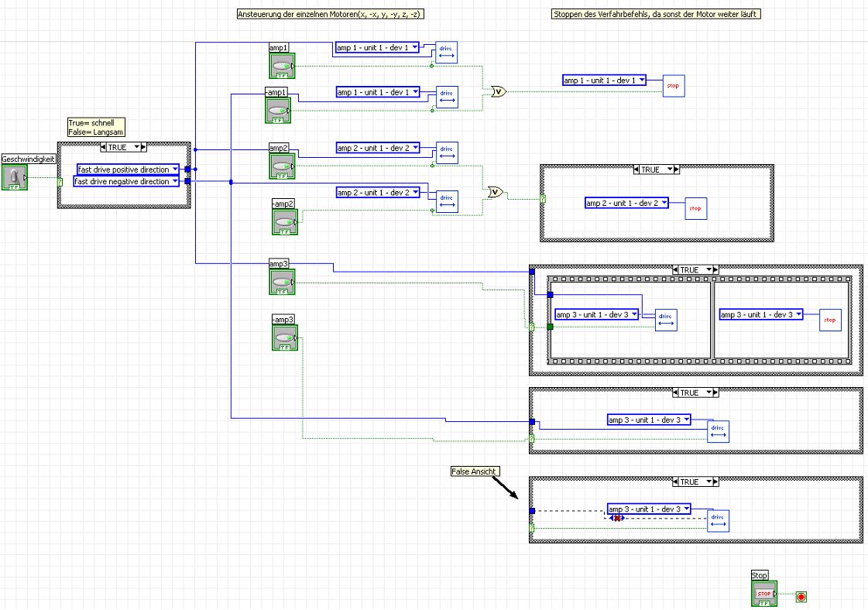This screenshot has width=868, height=610.
Task: Select the drive subVI on the -amp2 row
Action: pyautogui.click(x=447, y=202)
